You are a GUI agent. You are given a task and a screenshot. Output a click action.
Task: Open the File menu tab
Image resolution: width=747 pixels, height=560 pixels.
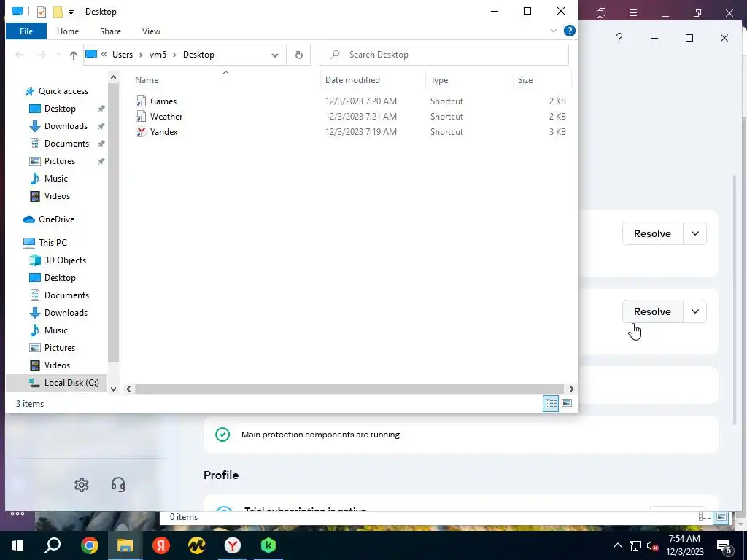(x=26, y=31)
